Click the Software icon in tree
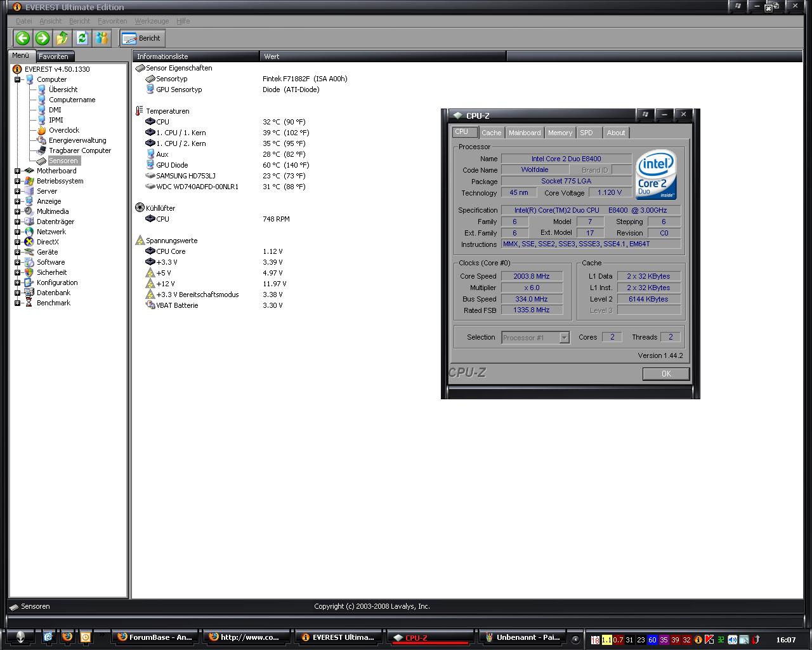The height and width of the screenshot is (650, 812). (x=29, y=262)
